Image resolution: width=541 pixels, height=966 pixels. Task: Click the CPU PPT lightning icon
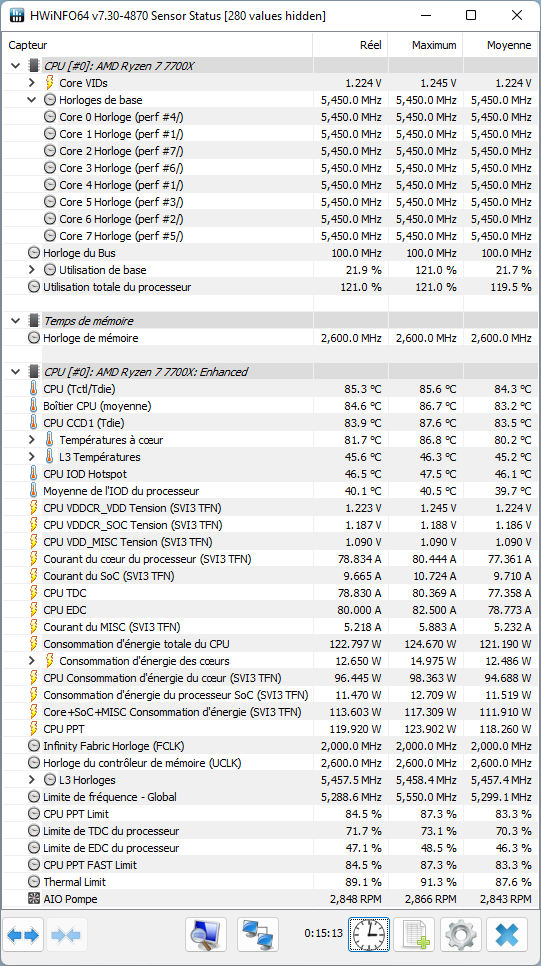click(34, 729)
